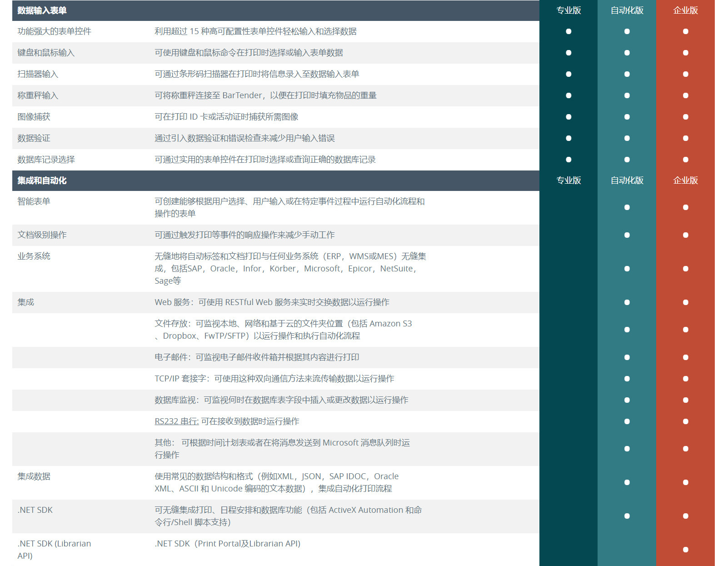The width and height of the screenshot is (728, 566).
Task: Click description 可通过触发打印等事件的响应操作
Action: [x=244, y=235]
